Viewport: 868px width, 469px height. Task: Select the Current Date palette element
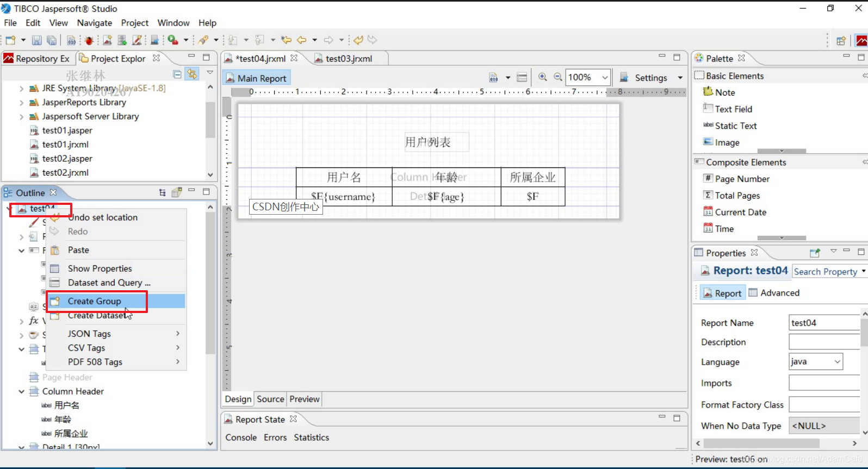pos(735,212)
